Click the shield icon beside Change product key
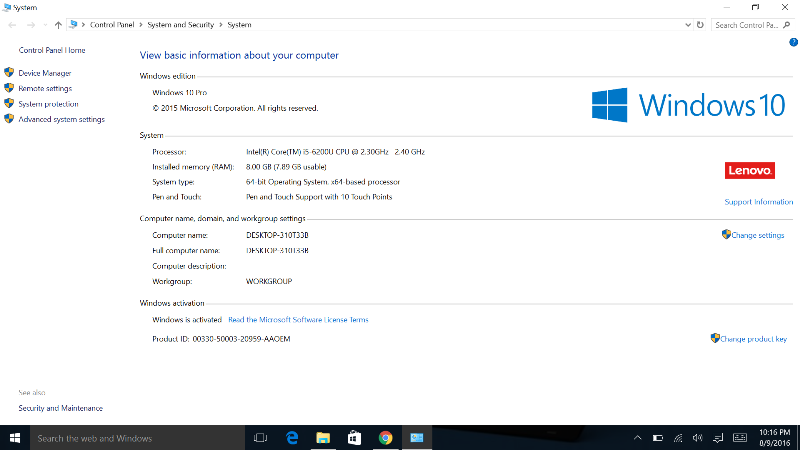The image size is (800, 450). point(715,338)
